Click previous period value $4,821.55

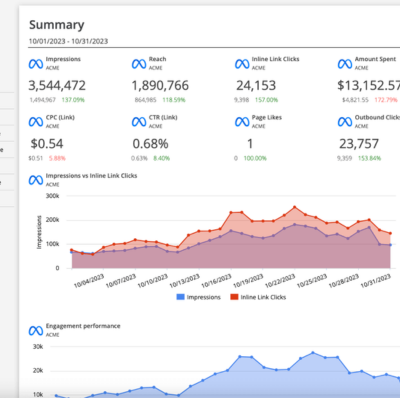coord(355,100)
